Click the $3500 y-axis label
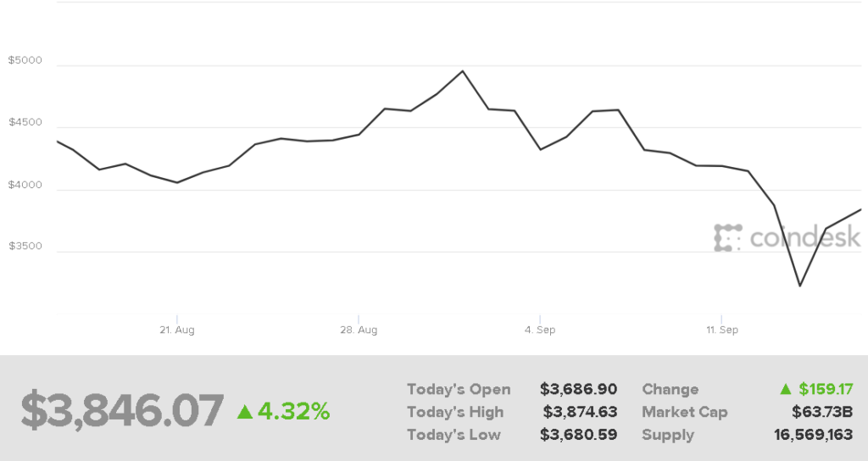 coord(24,247)
